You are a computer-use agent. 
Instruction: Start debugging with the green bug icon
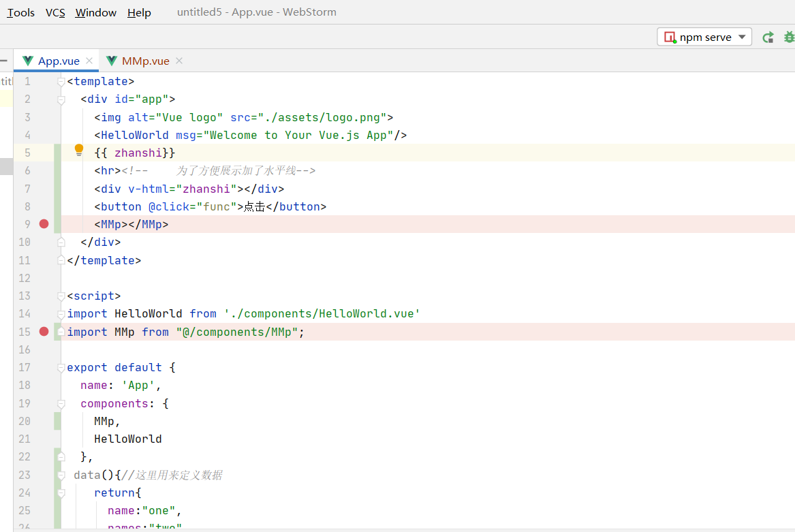tap(789, 37)
